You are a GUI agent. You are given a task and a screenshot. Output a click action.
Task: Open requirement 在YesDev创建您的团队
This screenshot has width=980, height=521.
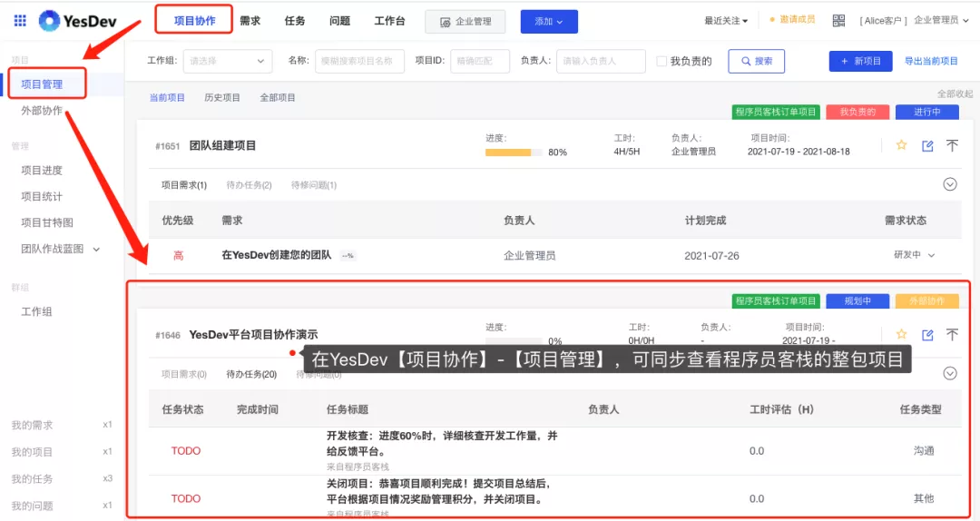(x=276, y=255)
